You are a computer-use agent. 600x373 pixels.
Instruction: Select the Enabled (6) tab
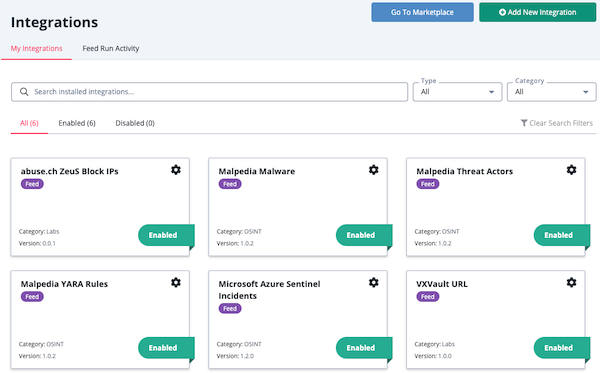tap(77, 123)
